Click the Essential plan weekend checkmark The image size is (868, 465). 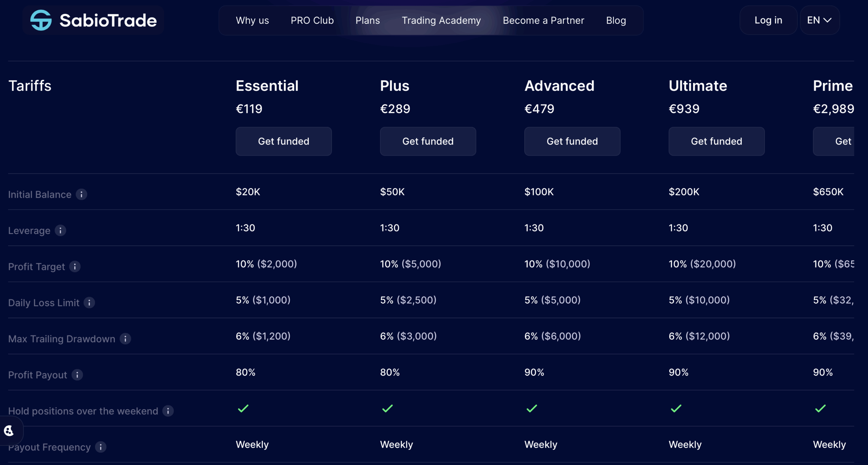tap(243, 408)
